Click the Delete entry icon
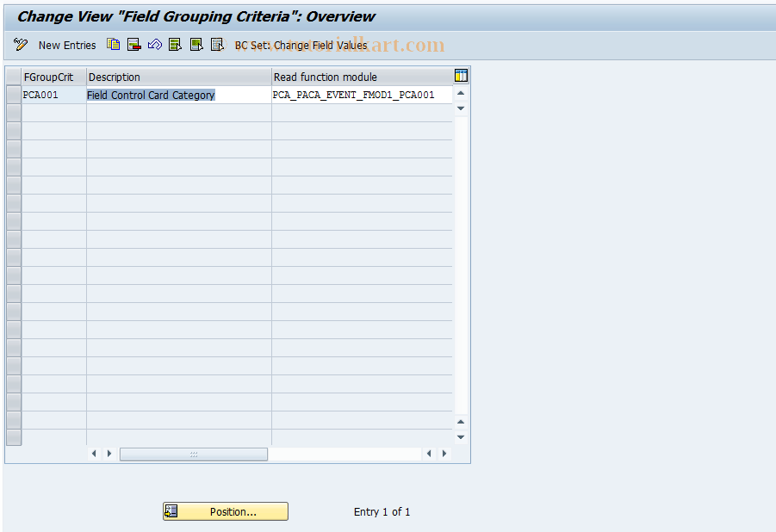The image size is (776, 532). coord(134,45)
